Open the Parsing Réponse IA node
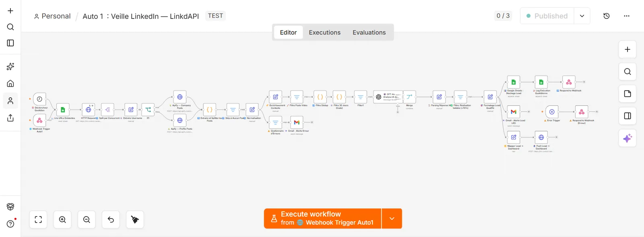Screen dimensions: 644x237 pos(439,97)
